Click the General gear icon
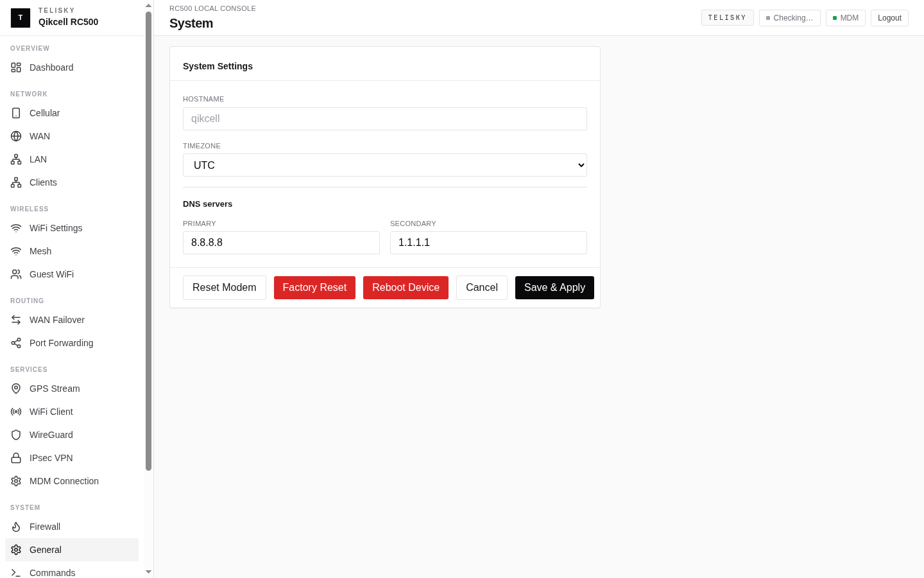The width and height of the screenshot is (924, 578). coord(16,550)
